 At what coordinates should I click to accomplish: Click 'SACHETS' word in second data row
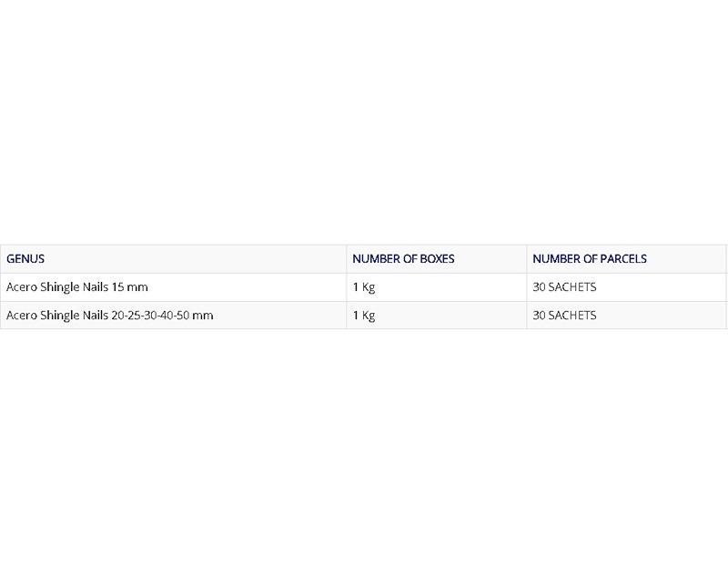pos(572,316)
